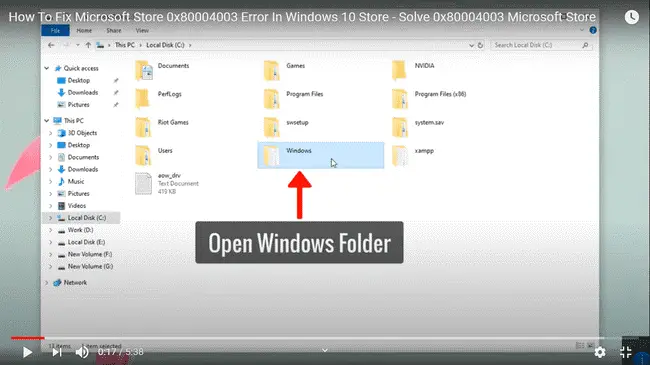Select the NVIDIA folder icon
Viewport: 650px width, 365px height.
(x=399, y=70)
